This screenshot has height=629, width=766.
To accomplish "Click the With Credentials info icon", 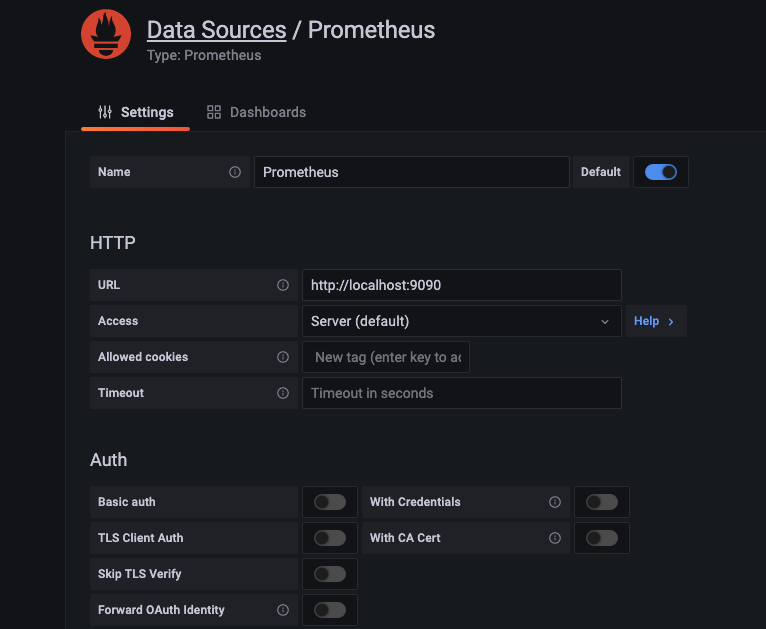I will 555,502.
